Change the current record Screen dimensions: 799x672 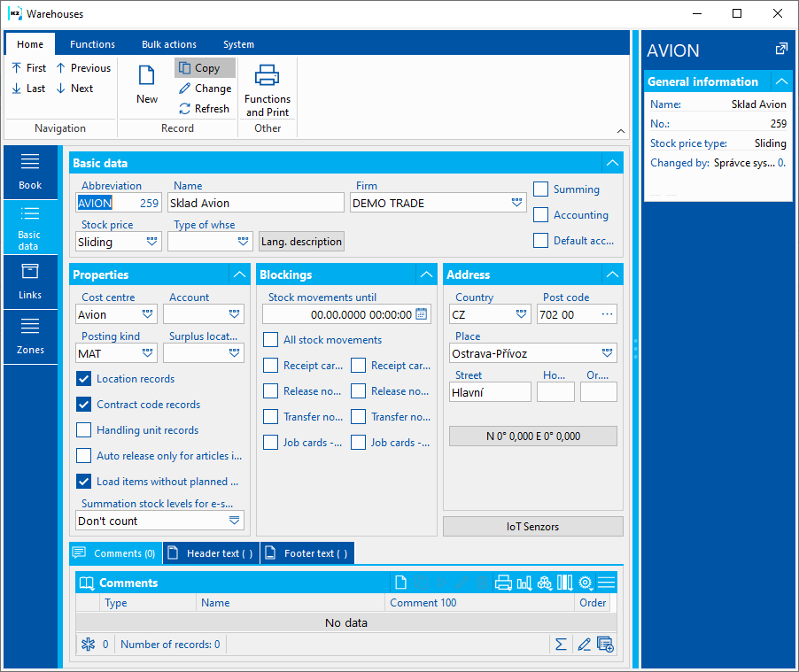pos(205,89)
